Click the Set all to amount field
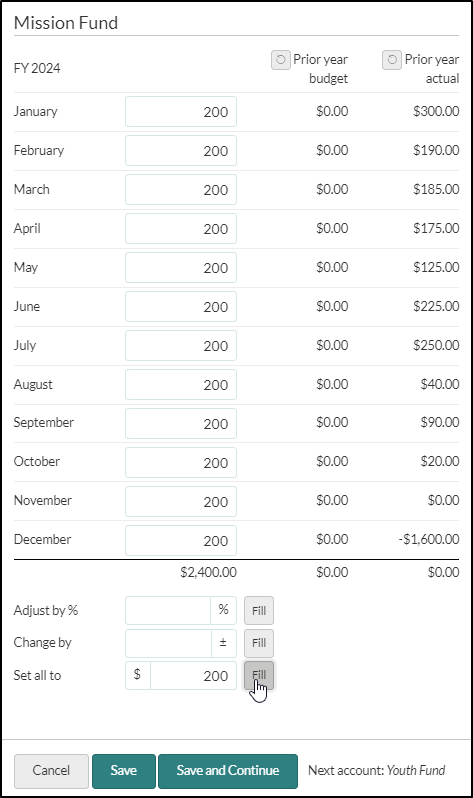473x798 pixels. (x=193, y=675)
